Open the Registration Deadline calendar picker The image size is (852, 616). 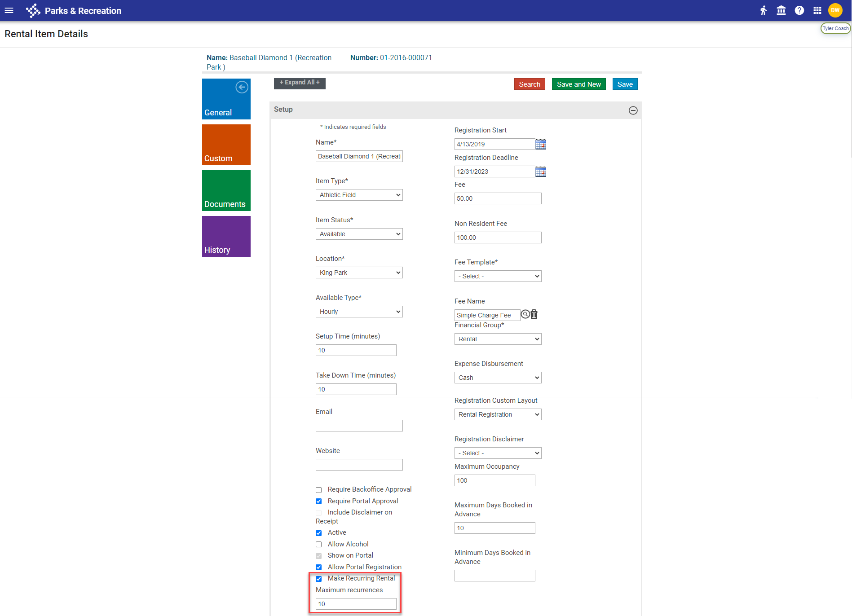[x=541, y=172]
